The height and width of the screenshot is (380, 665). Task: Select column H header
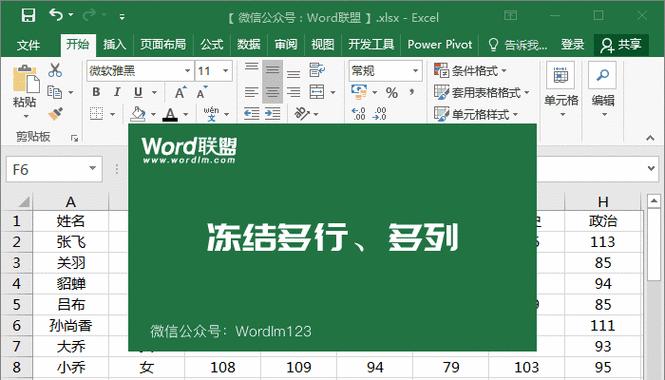[x=603, y=201]
